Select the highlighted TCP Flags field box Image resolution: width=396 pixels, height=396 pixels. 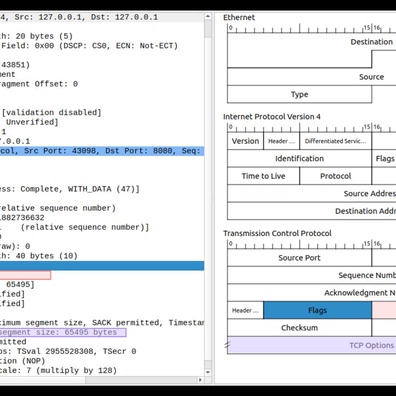(x=317, y=310)
